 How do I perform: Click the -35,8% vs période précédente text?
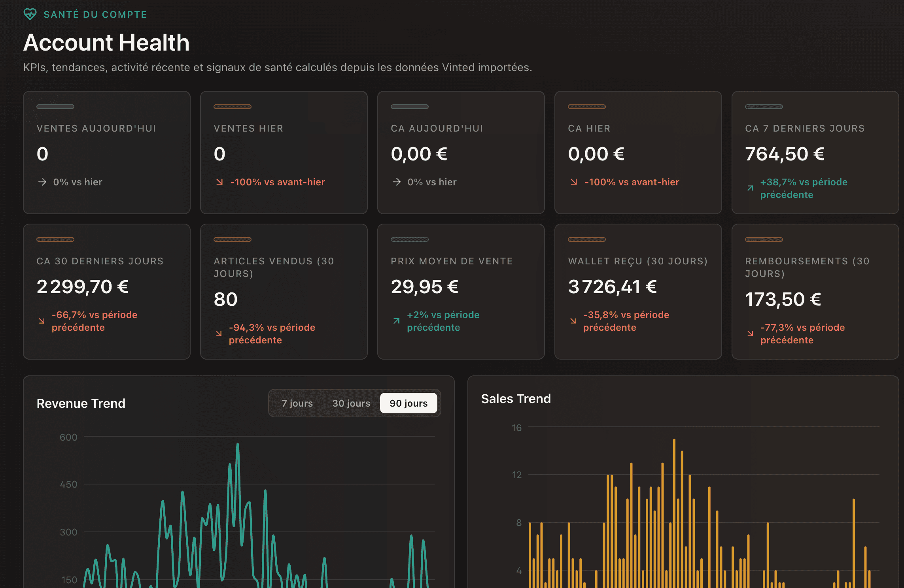coord(626,321)
